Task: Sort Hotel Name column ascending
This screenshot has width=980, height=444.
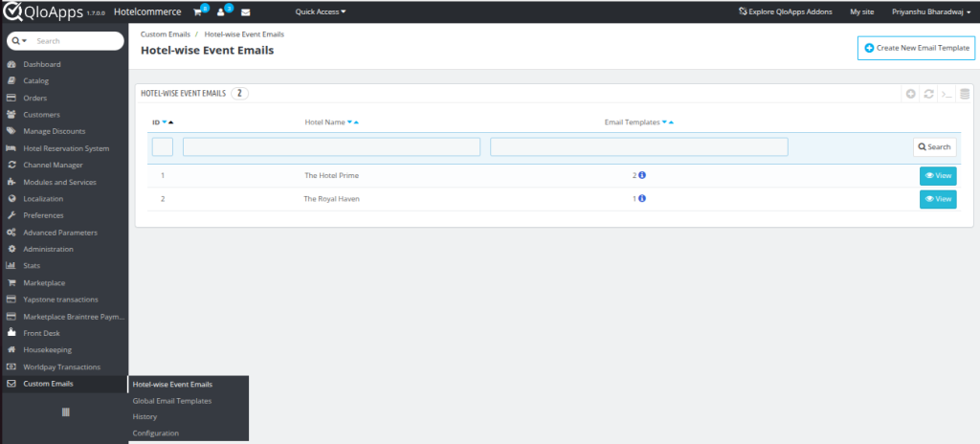Action: tap(356, 122)
